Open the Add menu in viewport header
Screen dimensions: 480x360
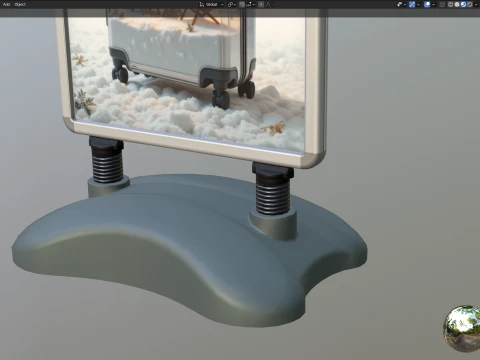tap(6, 4)
